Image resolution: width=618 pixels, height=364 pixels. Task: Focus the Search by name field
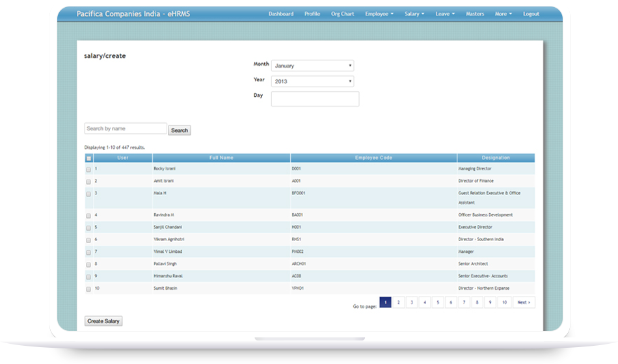point(126,129)
